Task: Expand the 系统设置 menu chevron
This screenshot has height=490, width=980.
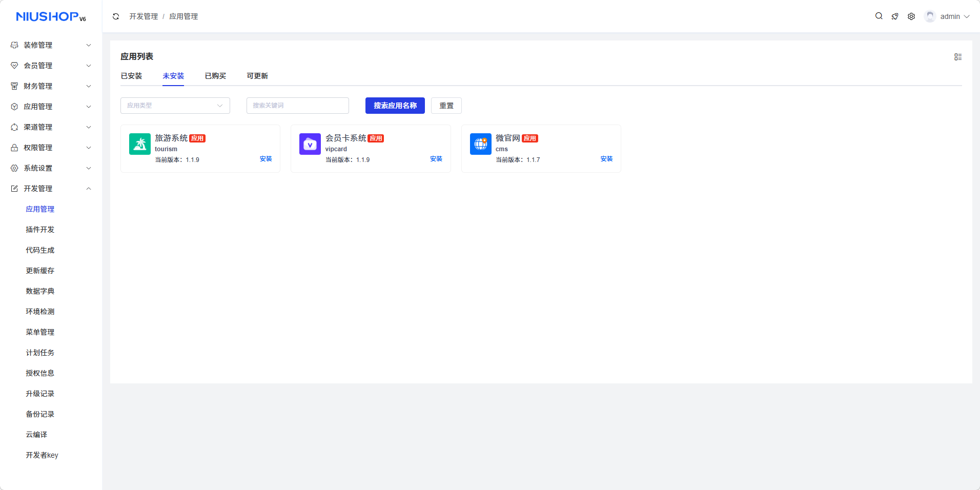Action: tap(89, 168)
